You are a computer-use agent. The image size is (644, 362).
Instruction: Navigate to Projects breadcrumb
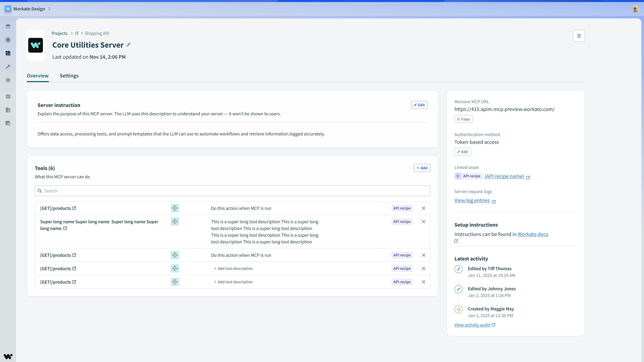coord(60,33)
